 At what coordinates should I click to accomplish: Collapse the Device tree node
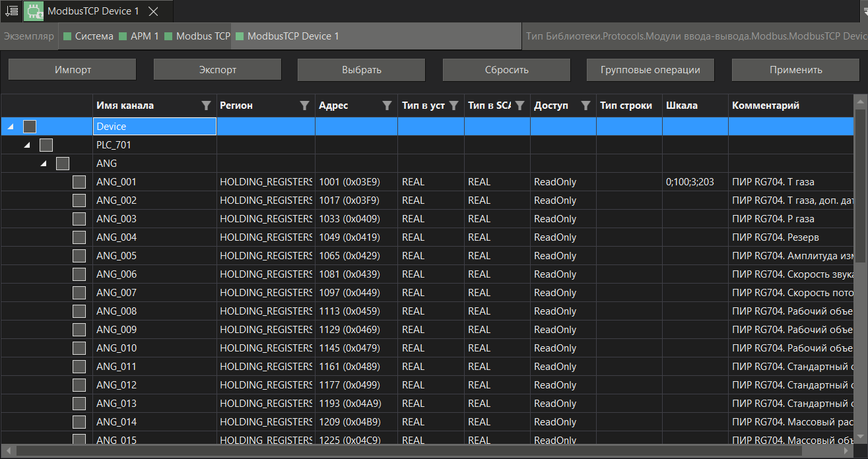click(x=11, y=127)
